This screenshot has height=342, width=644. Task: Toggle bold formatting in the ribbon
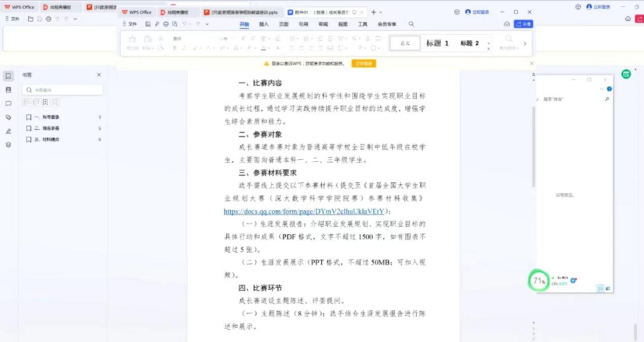pos(175,48)
